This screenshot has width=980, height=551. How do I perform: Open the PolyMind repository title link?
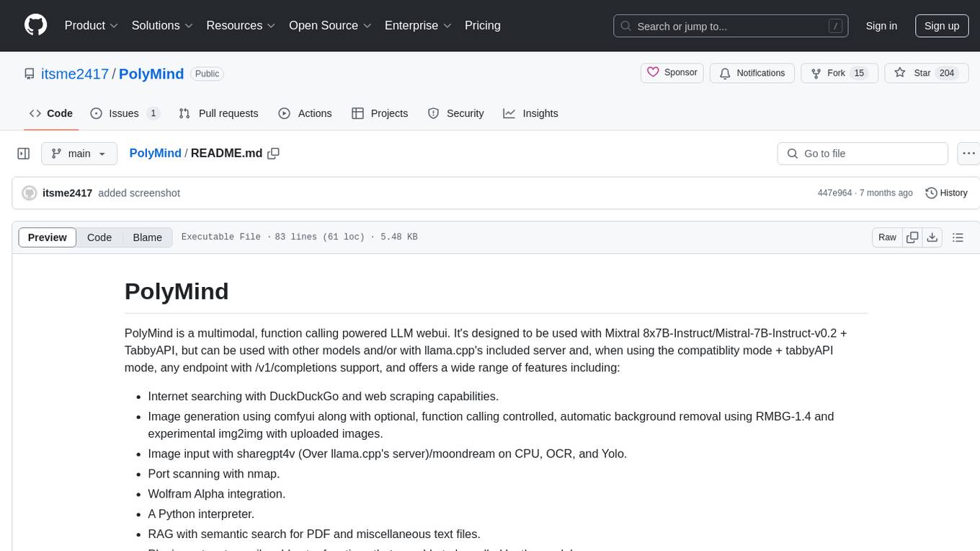[151, 74]
